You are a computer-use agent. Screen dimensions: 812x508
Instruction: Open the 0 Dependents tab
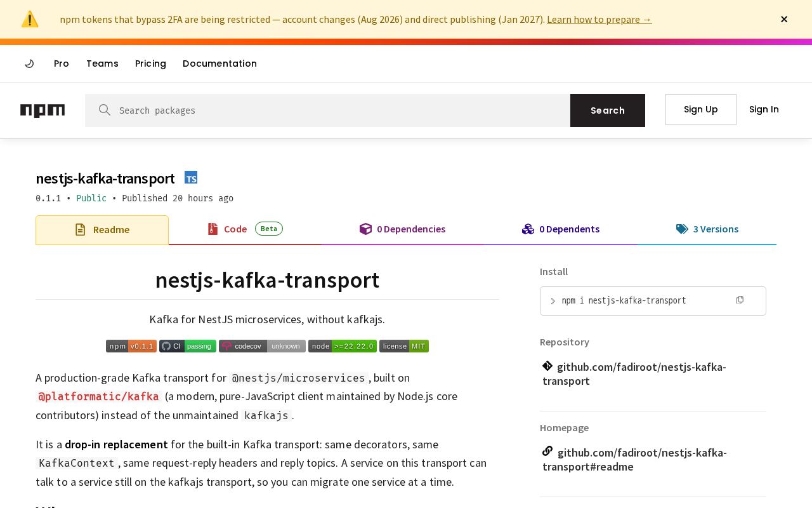(560, 229)
